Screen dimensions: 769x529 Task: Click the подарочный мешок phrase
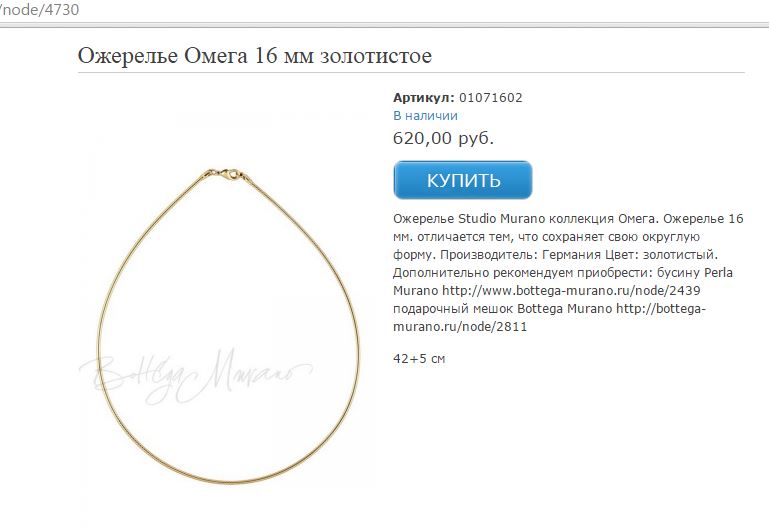(453, 309)
